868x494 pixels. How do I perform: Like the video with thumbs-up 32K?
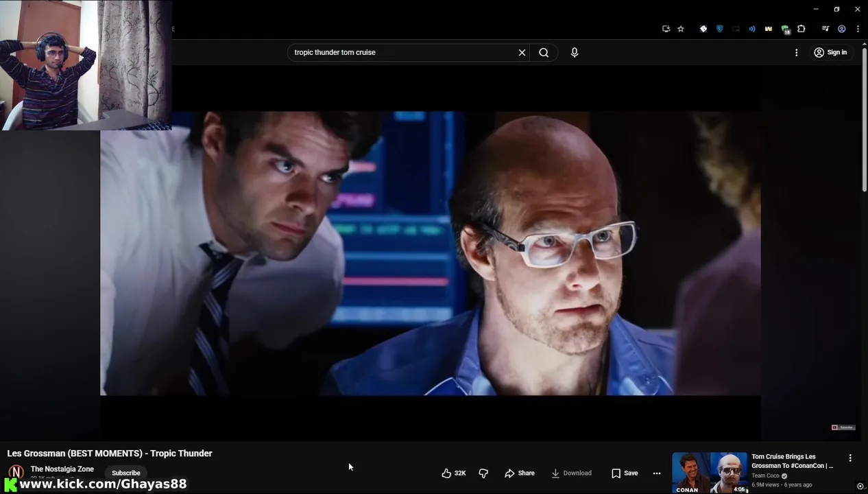[453, 473]
